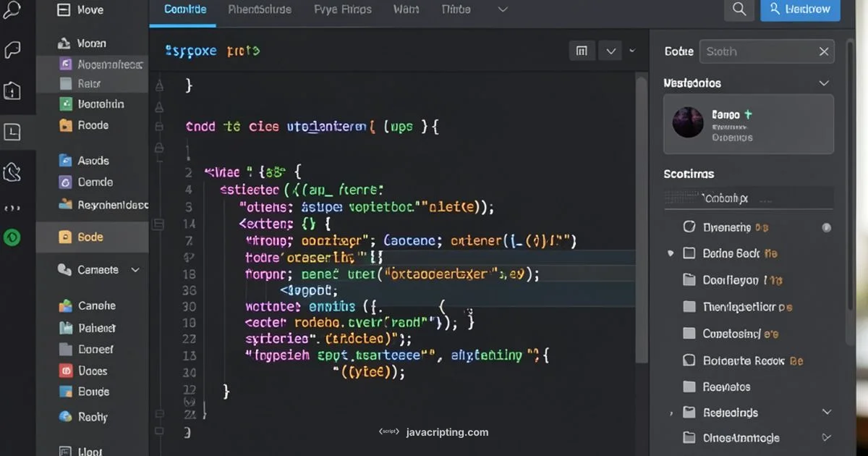Open the Camaote dropdown in sidebar
Screen dimensions: 868x456
(135, 269)
